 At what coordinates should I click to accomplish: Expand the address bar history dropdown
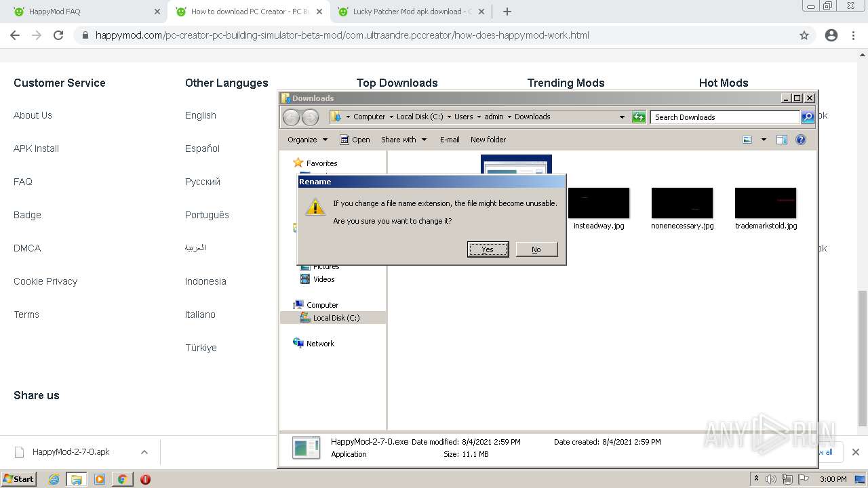pyautogui.click(x=622, y=117)
